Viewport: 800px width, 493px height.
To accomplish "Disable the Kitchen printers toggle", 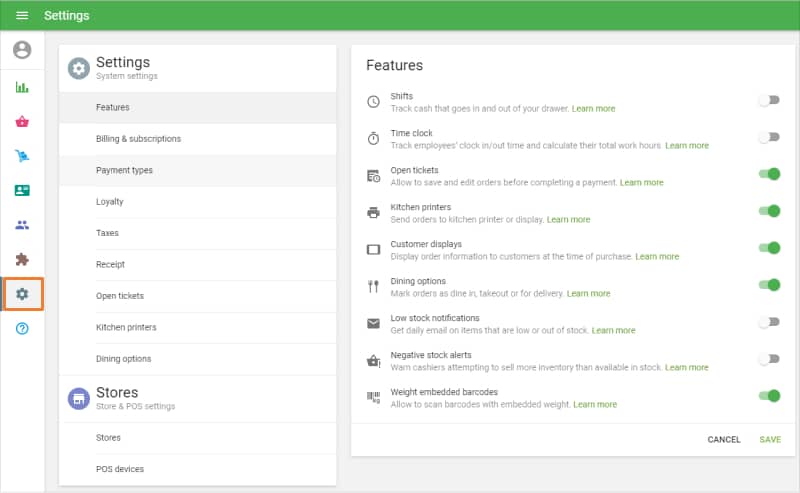I will pyautogui.click(x=769, y=211).
